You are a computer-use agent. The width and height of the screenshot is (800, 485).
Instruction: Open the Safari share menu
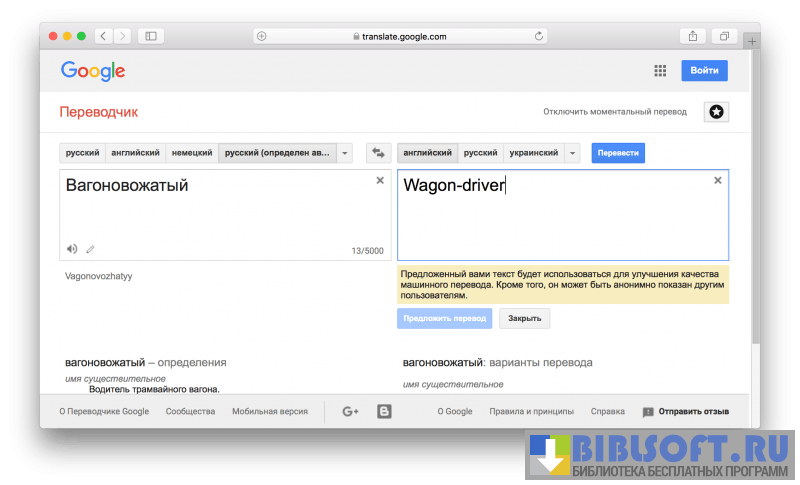point(693,36)
